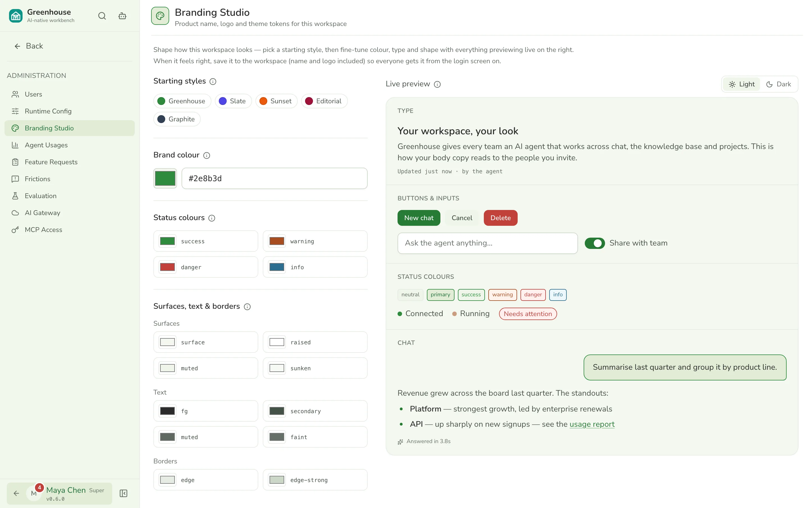Open Feature Requests page
Screen dimensions: 812x508
click(x=69, y=162)
